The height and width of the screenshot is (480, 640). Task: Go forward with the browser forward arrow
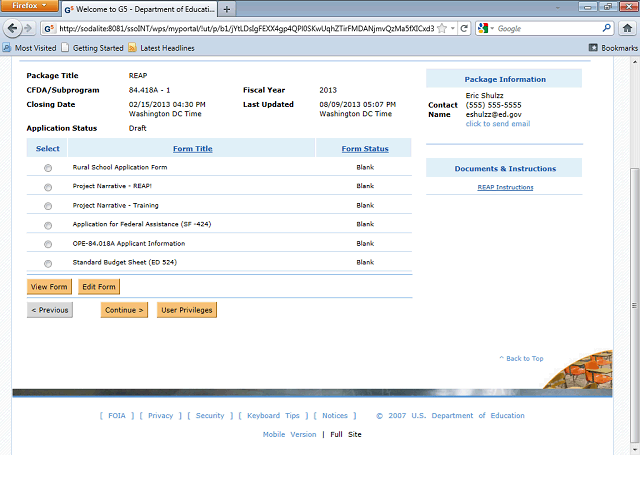(x=28, y=28)
